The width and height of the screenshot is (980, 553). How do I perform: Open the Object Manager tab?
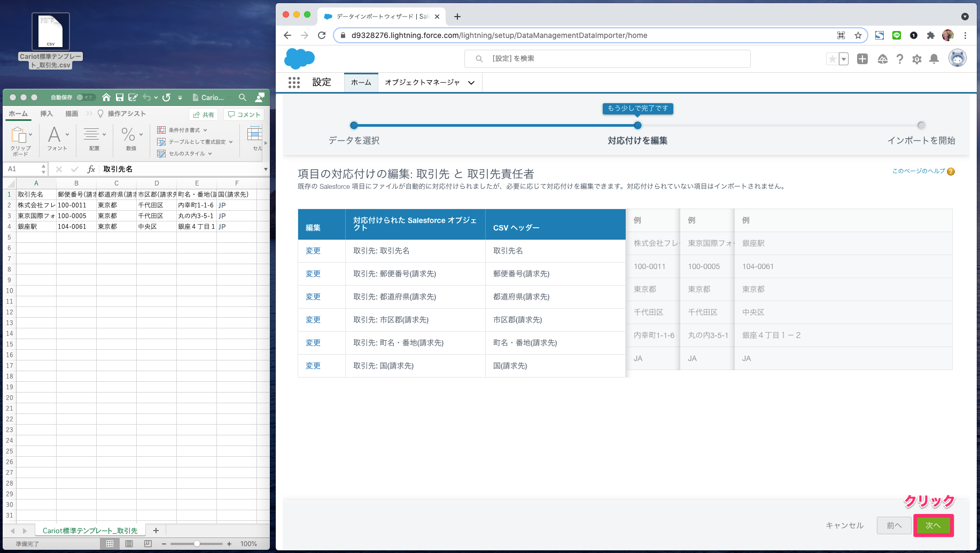click(x=422, y=82)
